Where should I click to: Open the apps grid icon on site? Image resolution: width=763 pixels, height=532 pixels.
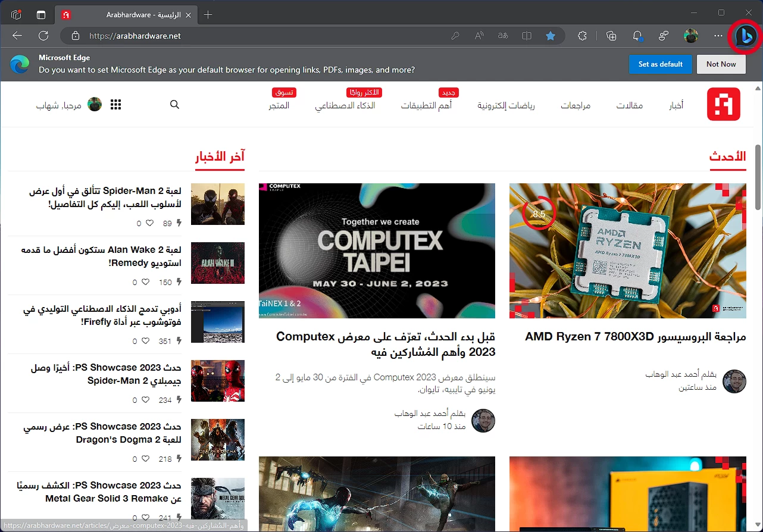(x=116, y=105)
